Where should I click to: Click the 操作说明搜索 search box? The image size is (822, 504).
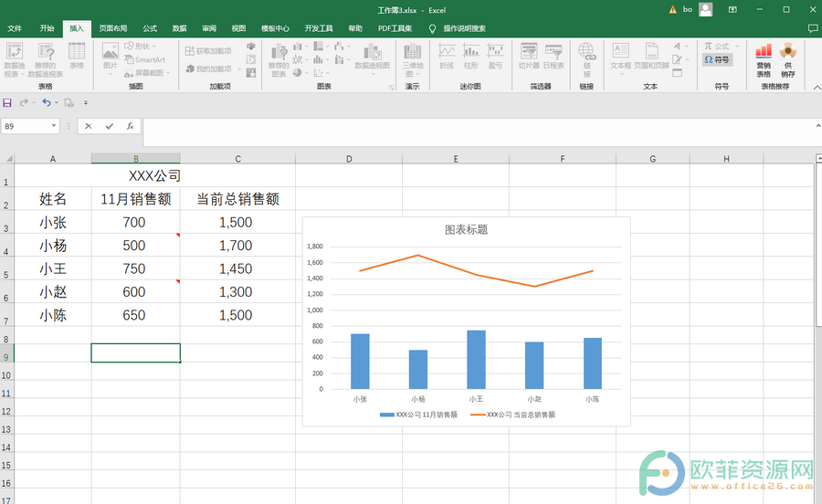pos(465,28)
